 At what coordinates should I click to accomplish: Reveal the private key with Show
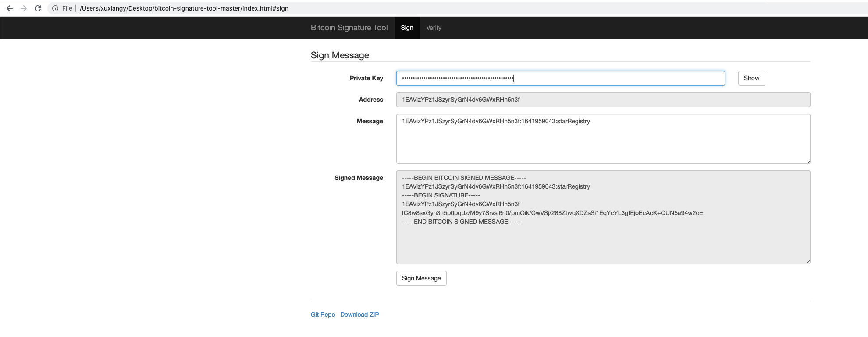pyautogui.click(x=751, y=78)
